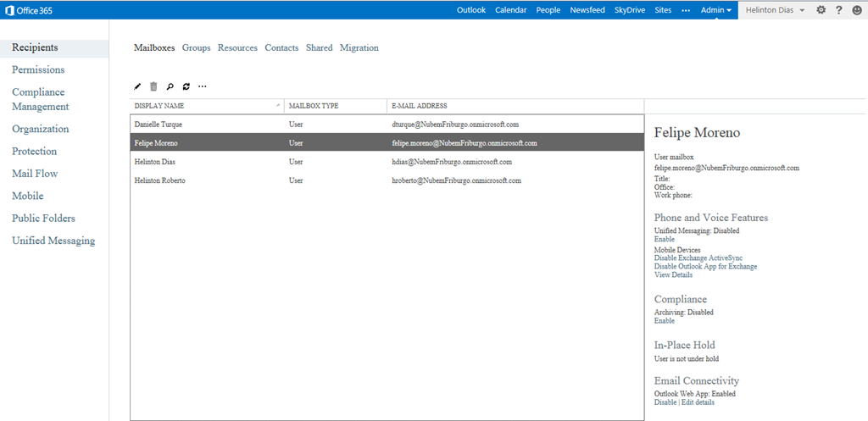Screen dimensions: 868x421
Task: Select the Felipe Moreno mailbox row
Action: click(x=387, y=142)
